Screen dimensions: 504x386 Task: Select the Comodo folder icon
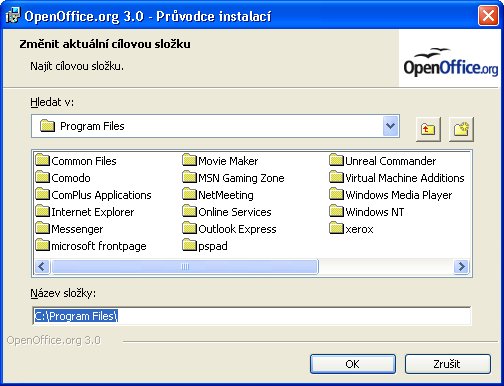point(43,177)
